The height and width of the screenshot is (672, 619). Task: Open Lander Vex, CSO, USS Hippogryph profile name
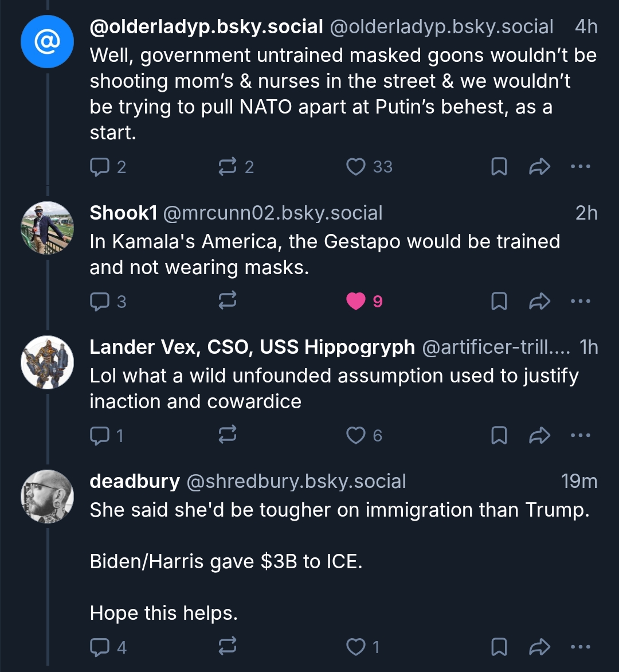(x=252, y=347)
